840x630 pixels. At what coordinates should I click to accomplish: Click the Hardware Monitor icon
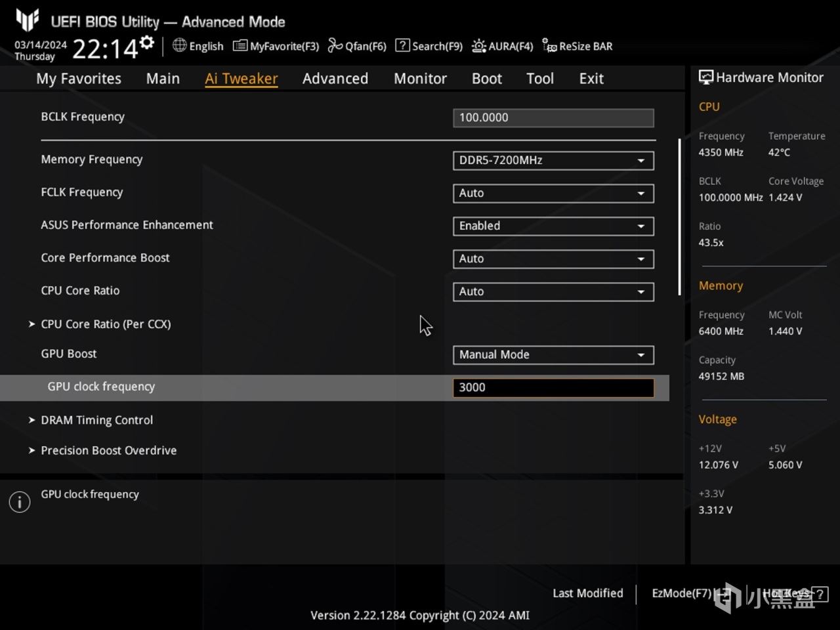(706, 77)
